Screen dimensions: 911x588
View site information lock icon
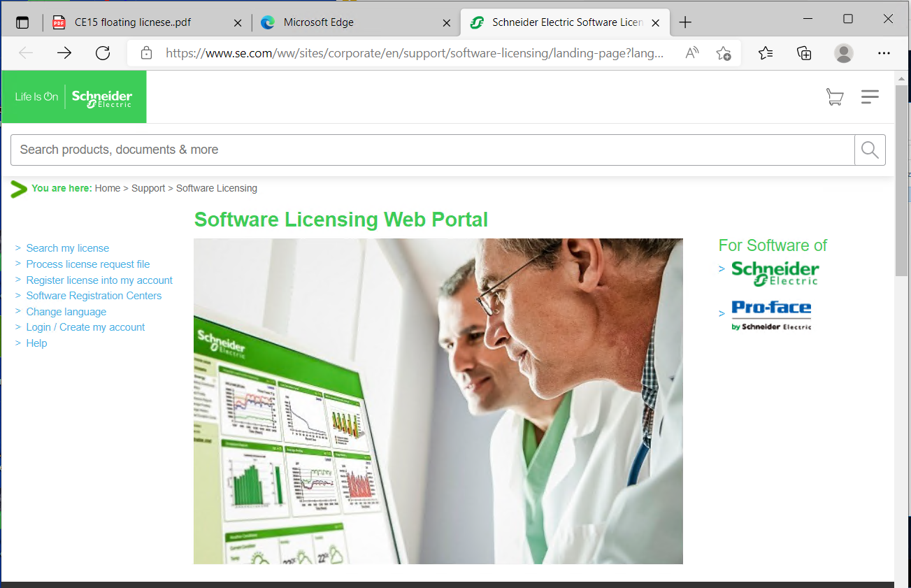tap(146, 53)
